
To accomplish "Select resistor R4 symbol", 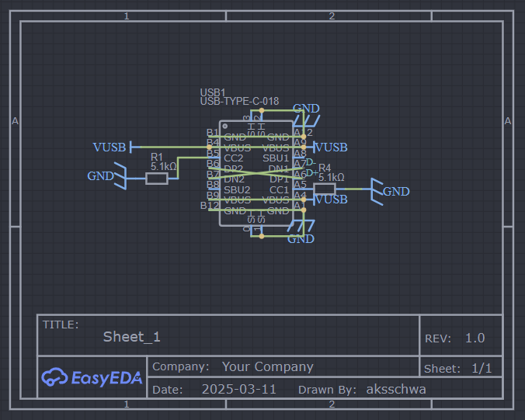I will coord(325,189).
